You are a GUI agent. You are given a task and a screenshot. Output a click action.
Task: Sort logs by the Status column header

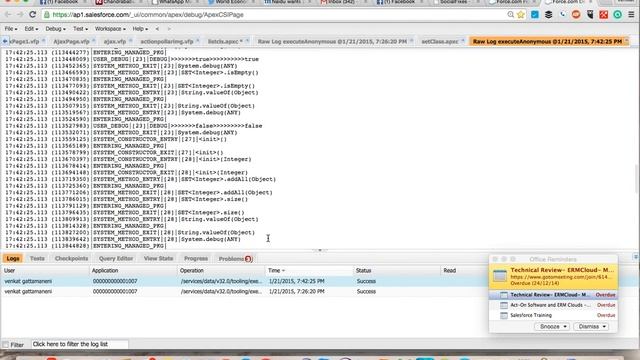(x=397, y=271)
